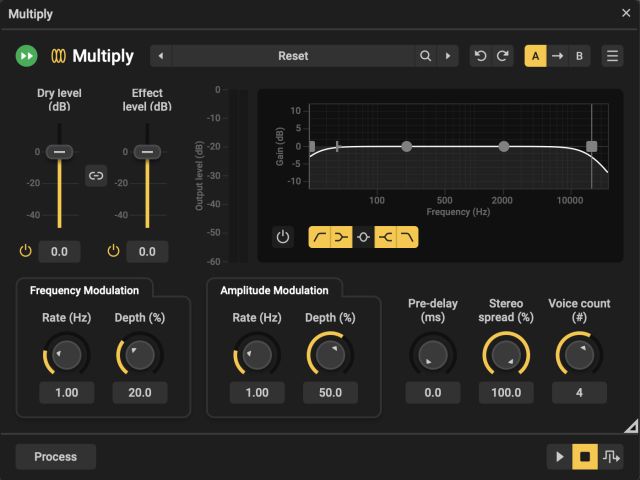This screenshot has height=480, width=640.
Task: Select the low-pass square node on EQ curve
Action: [x=591, y=147]
